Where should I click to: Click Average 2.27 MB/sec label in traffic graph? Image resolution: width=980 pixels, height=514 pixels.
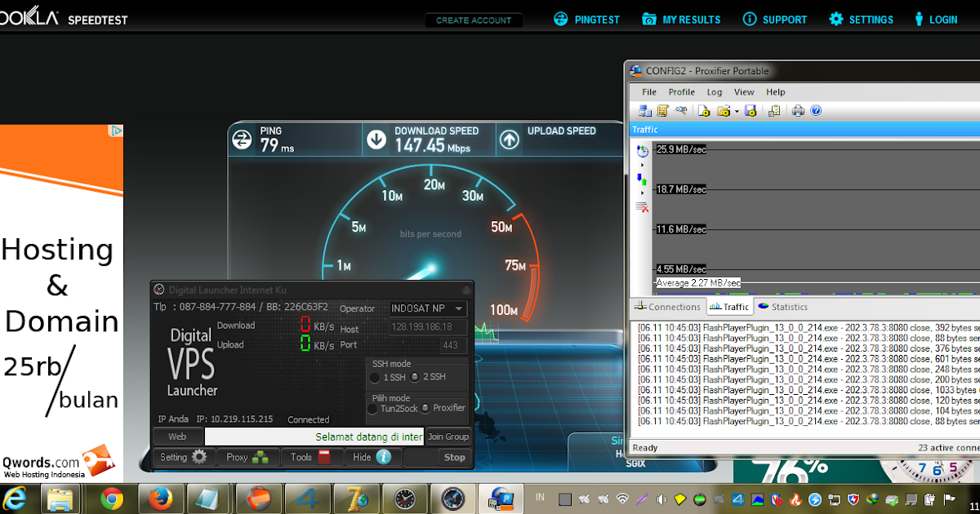(698, 283)
